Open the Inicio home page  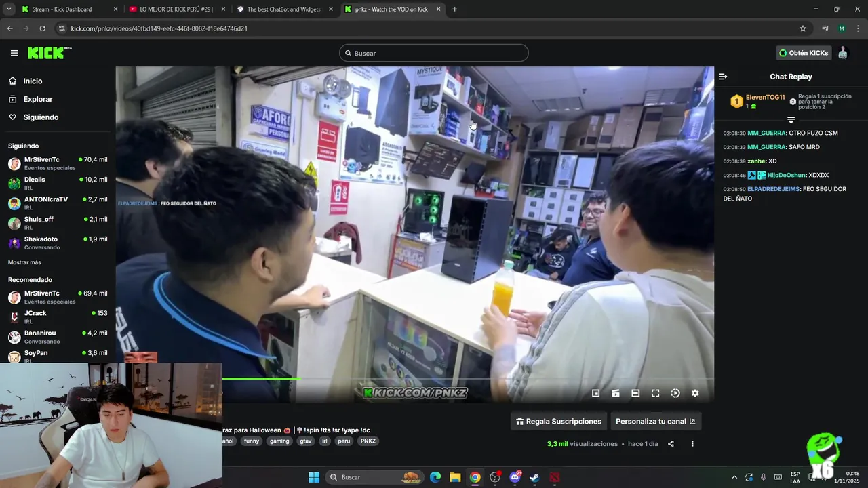click(33, 81)
